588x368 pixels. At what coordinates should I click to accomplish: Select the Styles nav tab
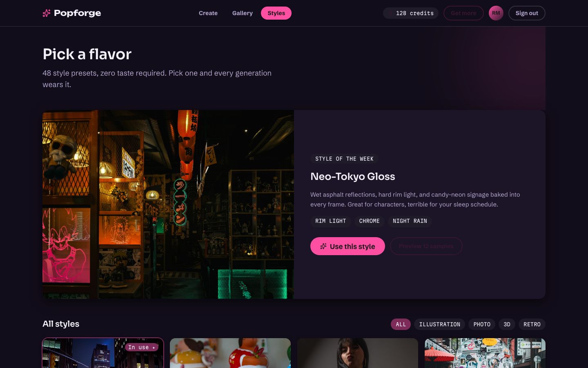276,13
